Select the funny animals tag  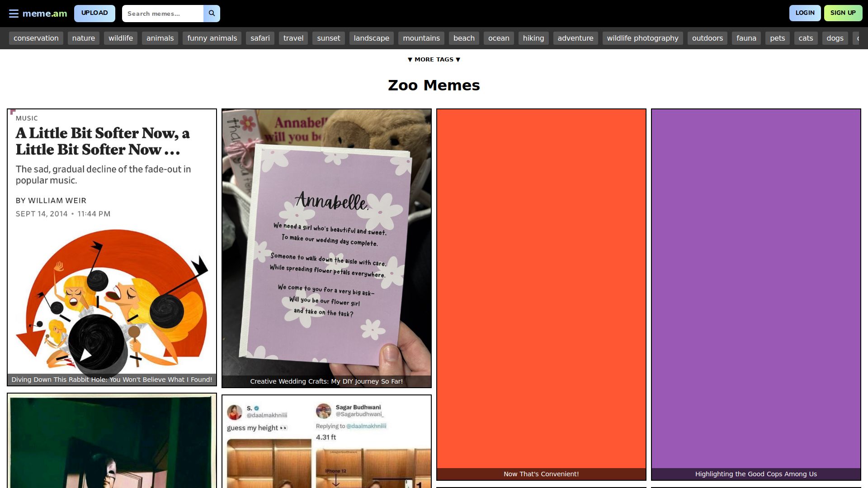tap(212, 38)
